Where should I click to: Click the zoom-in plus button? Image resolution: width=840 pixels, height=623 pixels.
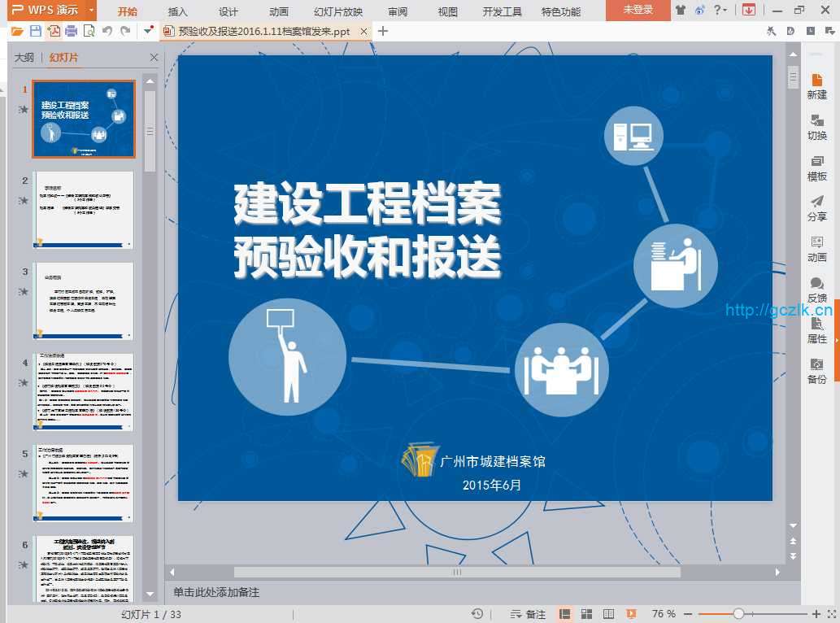[816, 613]
